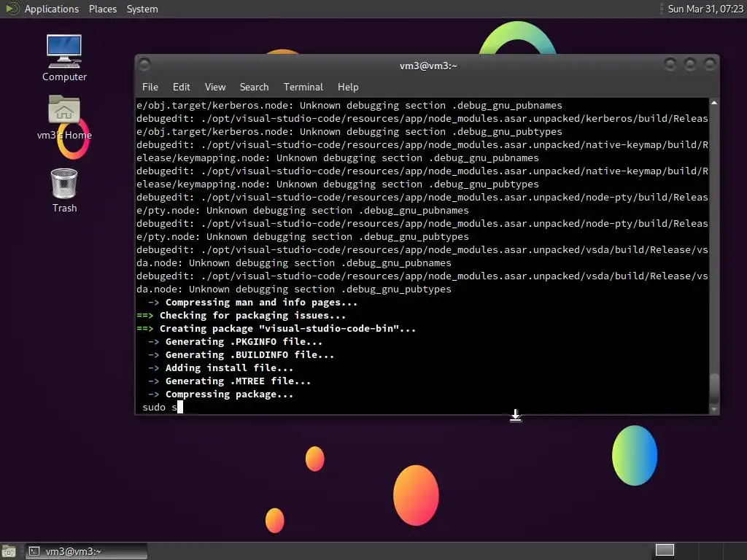
Task: Open the System panel menu
Action: coord(142,9)
